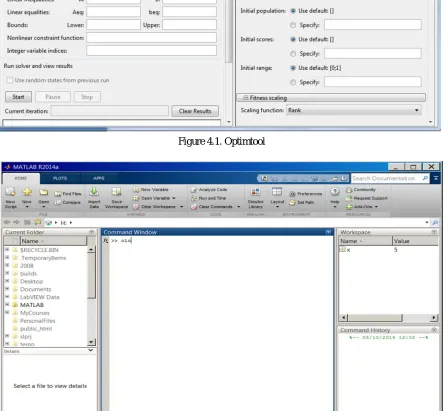Open the Add-Ons dropdown
444x411 pixels.
pyautogui.click(x=376, y=207)
